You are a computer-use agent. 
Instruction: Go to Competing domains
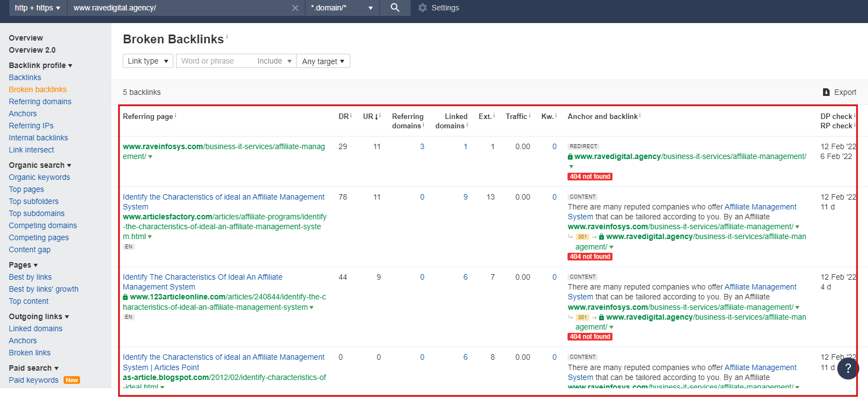coord(43,225)
